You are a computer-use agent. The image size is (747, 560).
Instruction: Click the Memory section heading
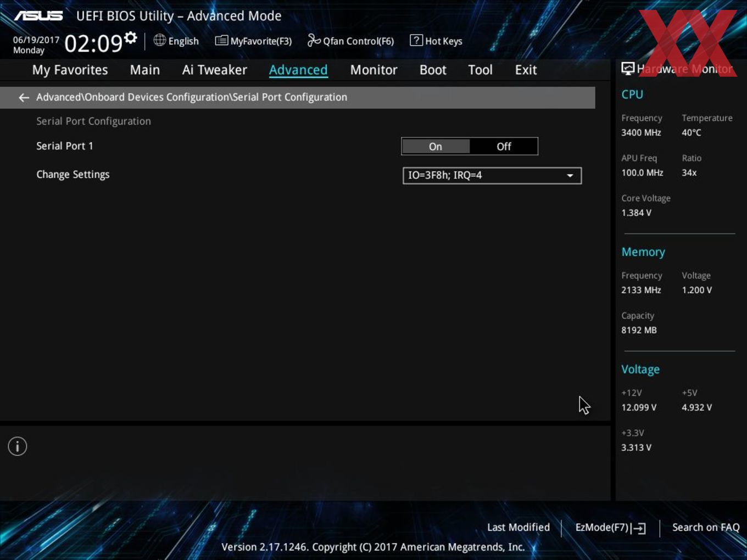pos(643,252)
